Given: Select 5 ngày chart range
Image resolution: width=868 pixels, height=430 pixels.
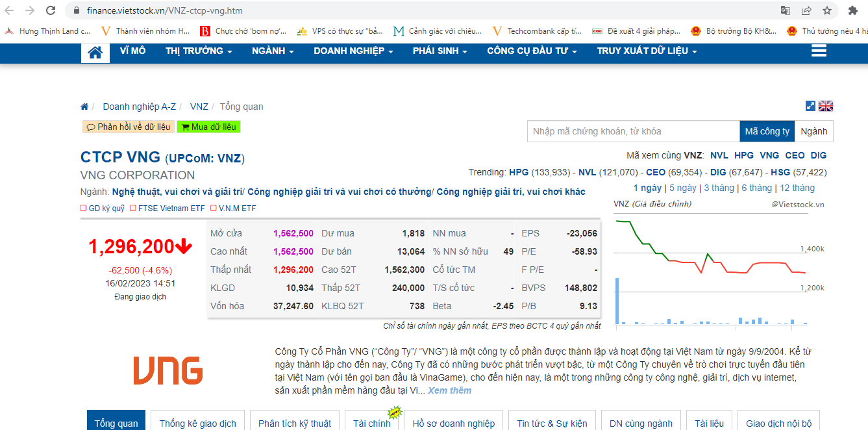Looking at the screenshot, I should pos(683,188).
